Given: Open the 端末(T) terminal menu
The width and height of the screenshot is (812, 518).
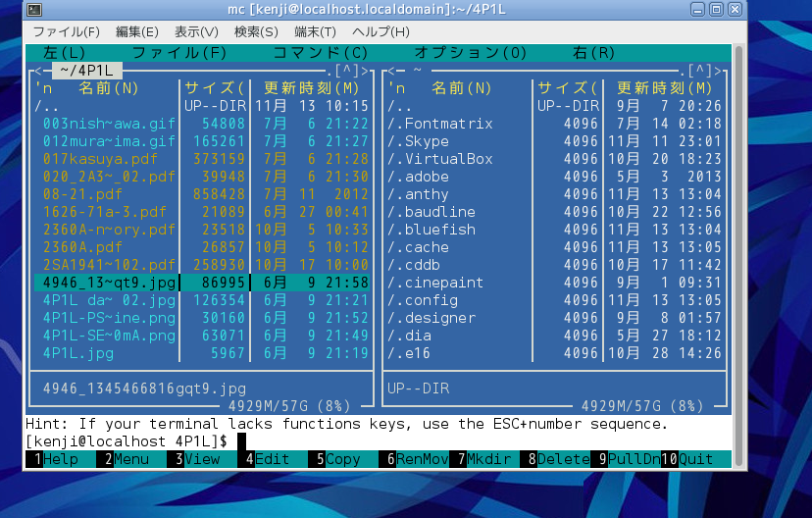Looking at the screenshot, I should click(315, 31).
